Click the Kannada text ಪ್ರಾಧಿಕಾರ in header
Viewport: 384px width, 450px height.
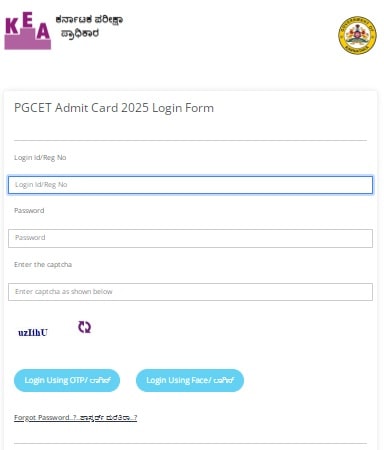click(x=80, y=33)
